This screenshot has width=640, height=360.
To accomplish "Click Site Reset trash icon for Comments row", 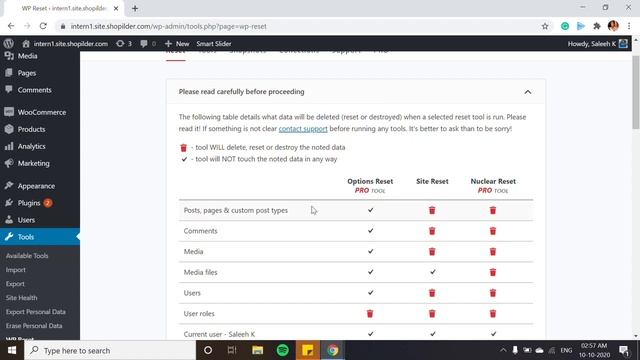I will (432, 231).
